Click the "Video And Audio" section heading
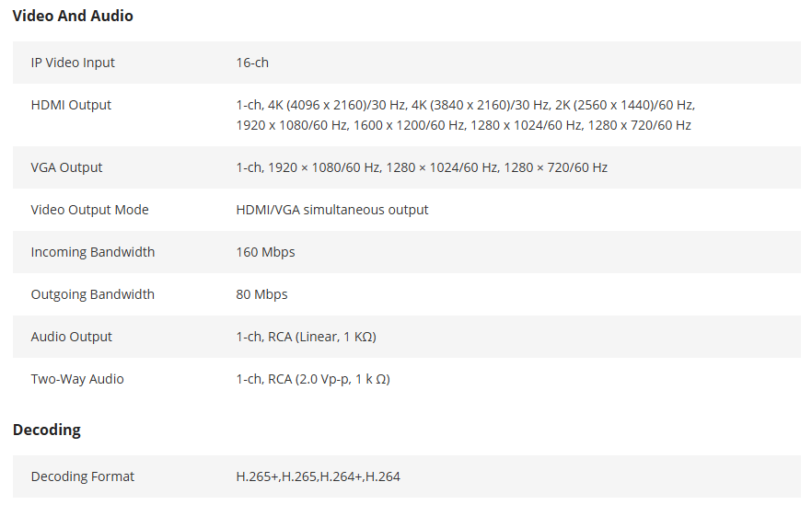Image resolution: width=812 pixels, height=505 pixels. pyautogui.click(x=73, y=16)
